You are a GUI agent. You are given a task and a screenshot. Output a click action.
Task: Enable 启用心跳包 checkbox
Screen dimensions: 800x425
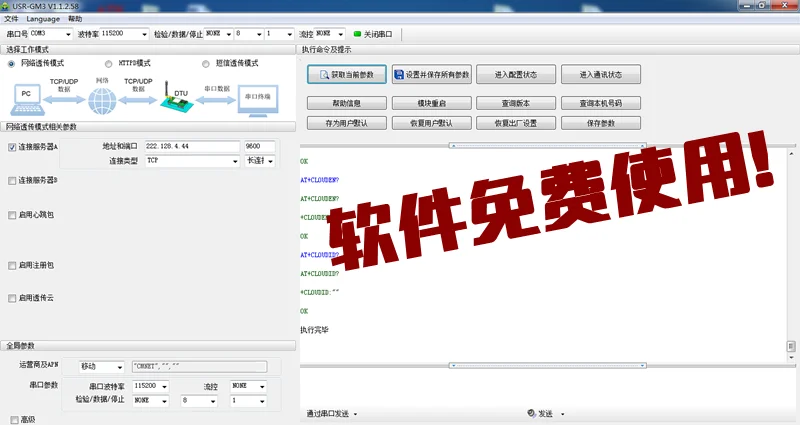click(x=12, y=215)
